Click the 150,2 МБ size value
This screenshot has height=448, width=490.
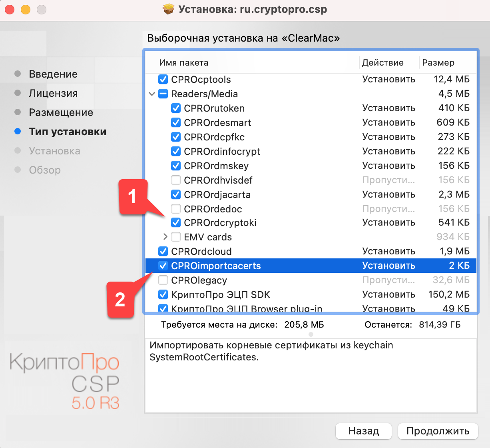pos(449,294)
